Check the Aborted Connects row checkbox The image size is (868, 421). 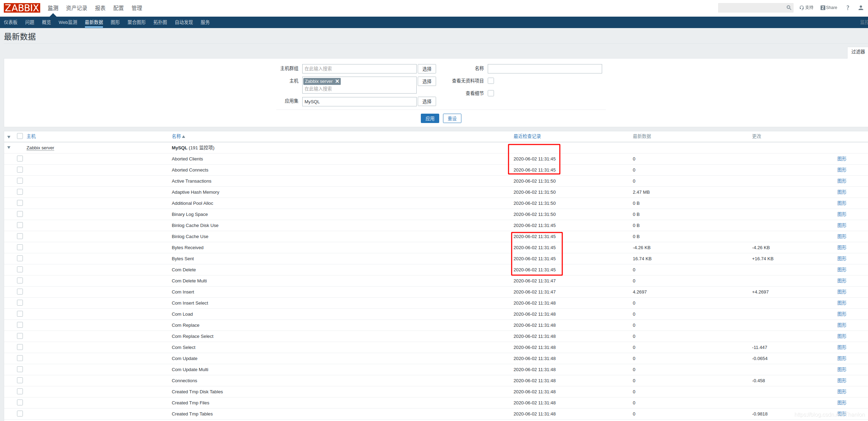(20, 170)
